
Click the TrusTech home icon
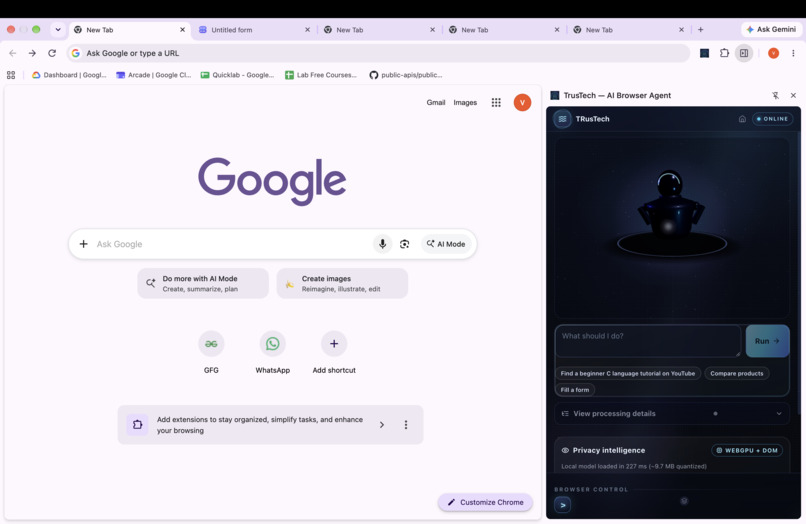[742, 119]
